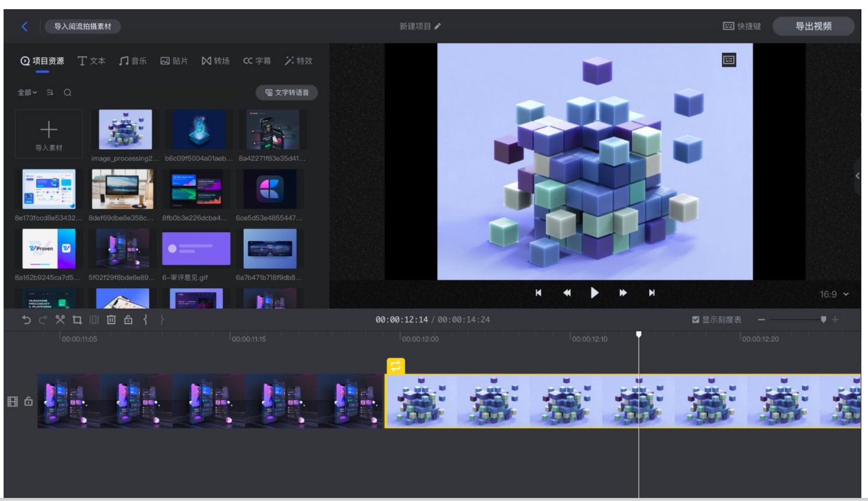The image size is (868, 501).
Task: Click the fast forward button
Action: 623,293
